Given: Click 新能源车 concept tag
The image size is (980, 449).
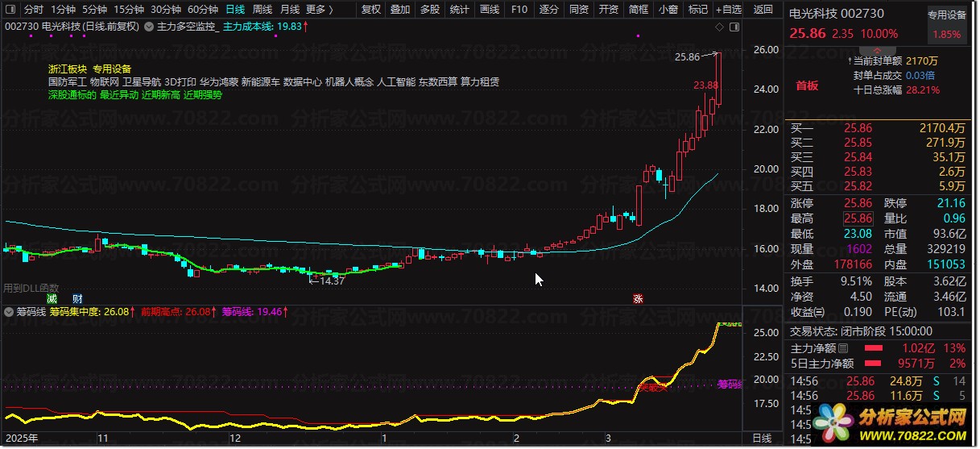Looking at the screenshot, I should (261, 81).
